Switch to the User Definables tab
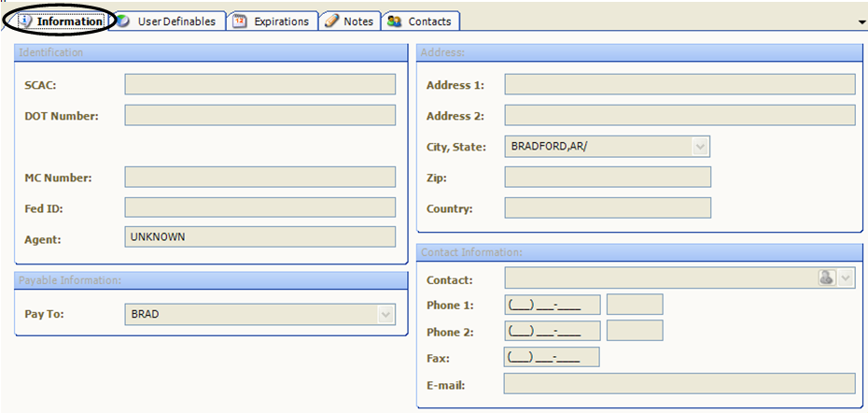The width and height of the screenshot is (868, 413). [x=169, y=21]
